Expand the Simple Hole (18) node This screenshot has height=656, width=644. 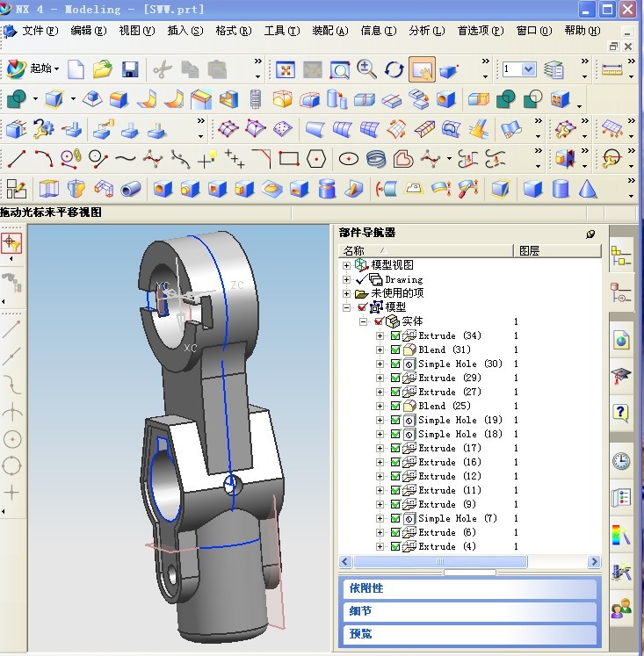coord(380,435)
